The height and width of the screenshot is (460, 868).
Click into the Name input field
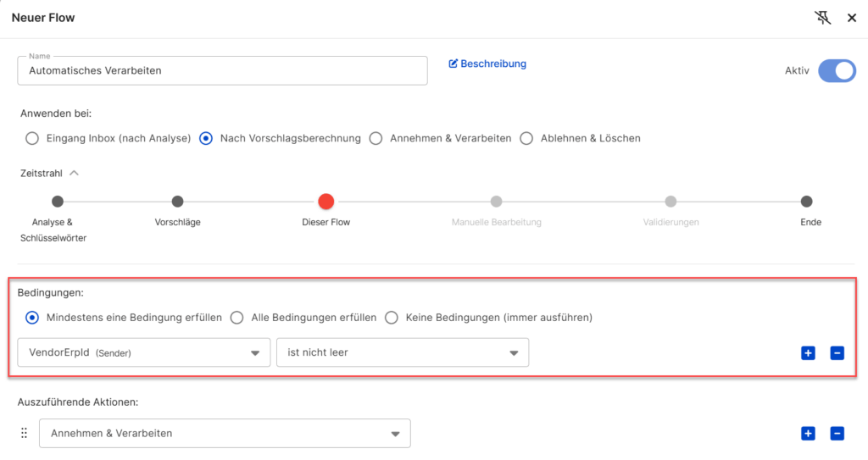click(x=223, y=71)
